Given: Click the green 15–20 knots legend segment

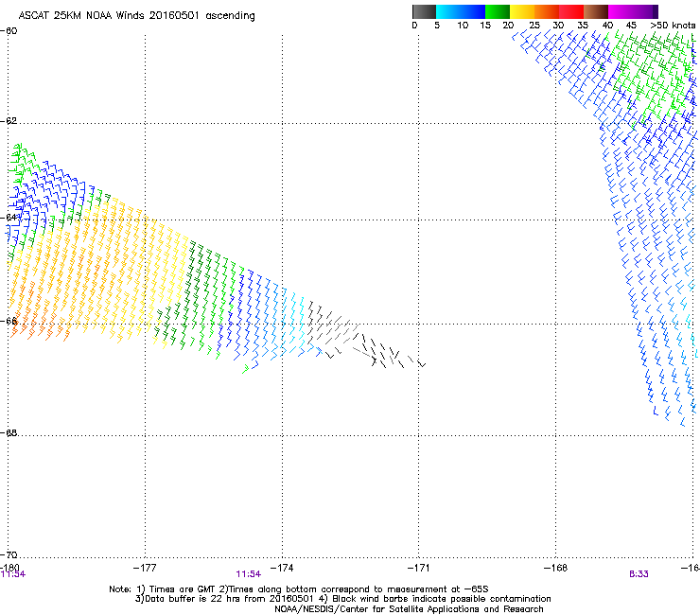Looking at the screenshot, I should point(498,11).
